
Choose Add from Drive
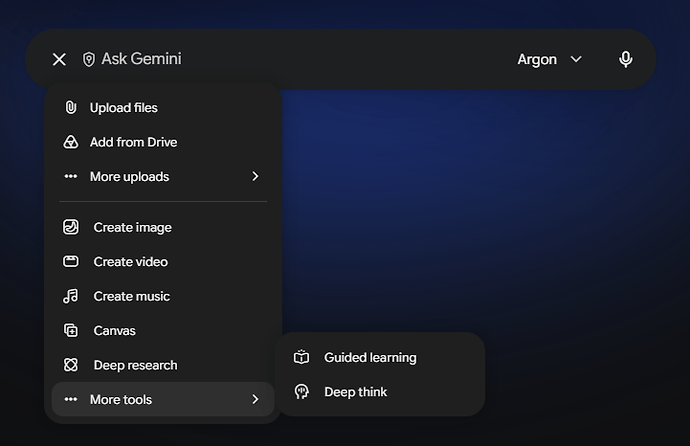point(163,142)
